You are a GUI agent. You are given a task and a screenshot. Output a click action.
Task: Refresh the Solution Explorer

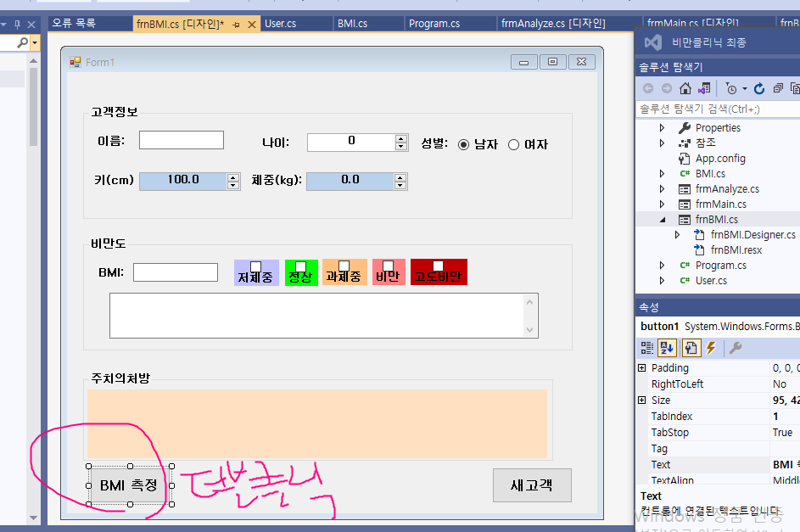pyautogui.click(x=759, y=88)
